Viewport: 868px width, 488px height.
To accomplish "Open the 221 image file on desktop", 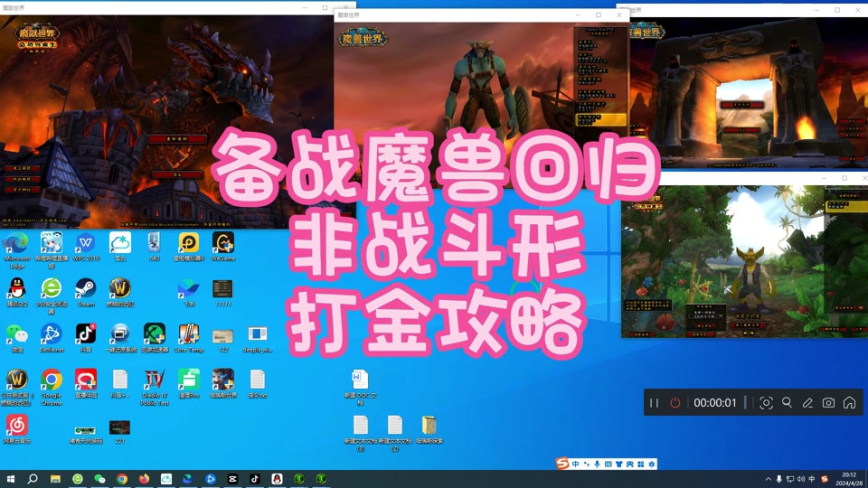I will click(x=119, y=432).
